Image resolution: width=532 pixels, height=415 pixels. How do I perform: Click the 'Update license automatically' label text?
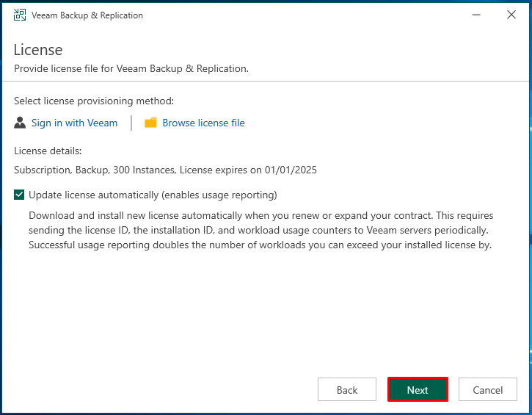click(153, 195)
